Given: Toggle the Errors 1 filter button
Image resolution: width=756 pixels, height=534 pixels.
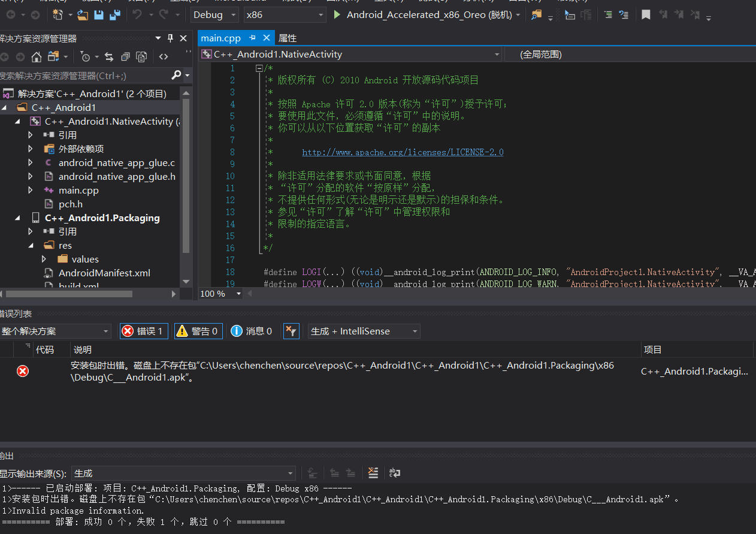Looking at the screenshot, I should [144, 331].
